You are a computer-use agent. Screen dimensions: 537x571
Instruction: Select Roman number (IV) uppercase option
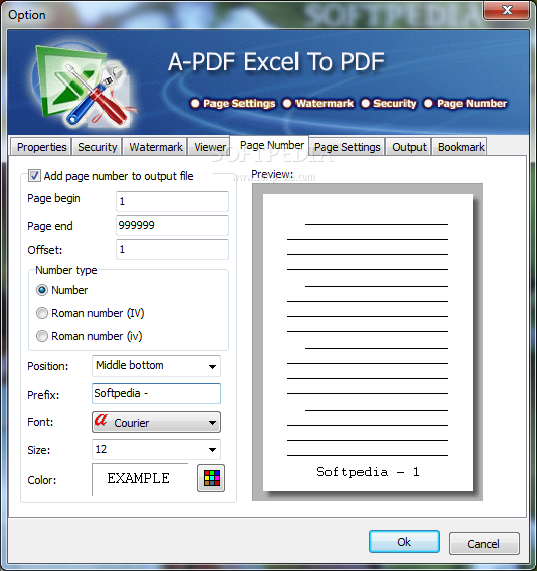(x=42, y=313)
